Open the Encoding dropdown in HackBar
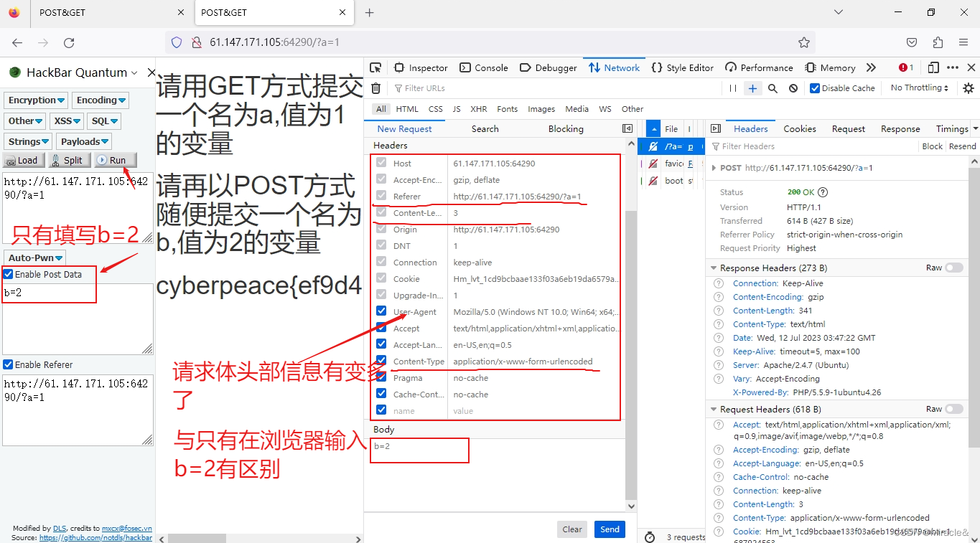Screen dimensions: 980x543 [x=101, y=100]
